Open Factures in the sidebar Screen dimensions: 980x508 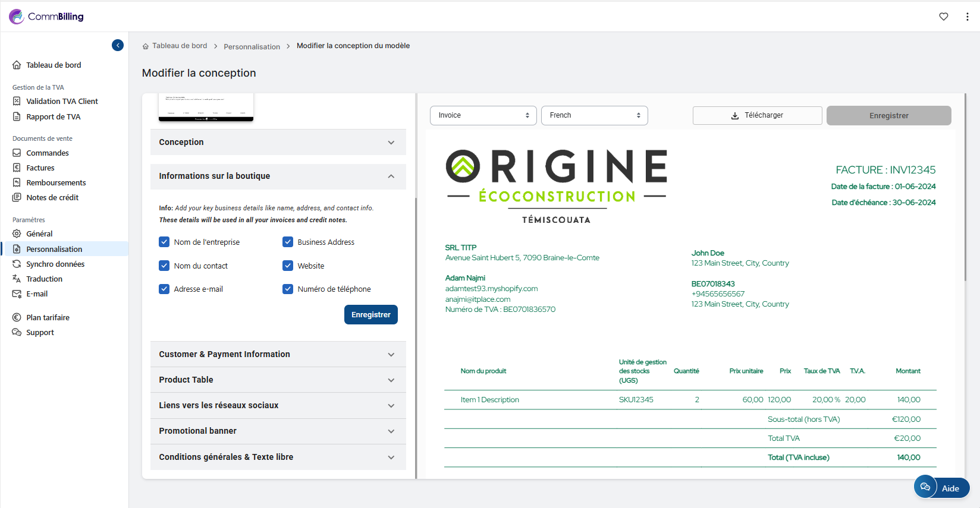coord(40,168)
